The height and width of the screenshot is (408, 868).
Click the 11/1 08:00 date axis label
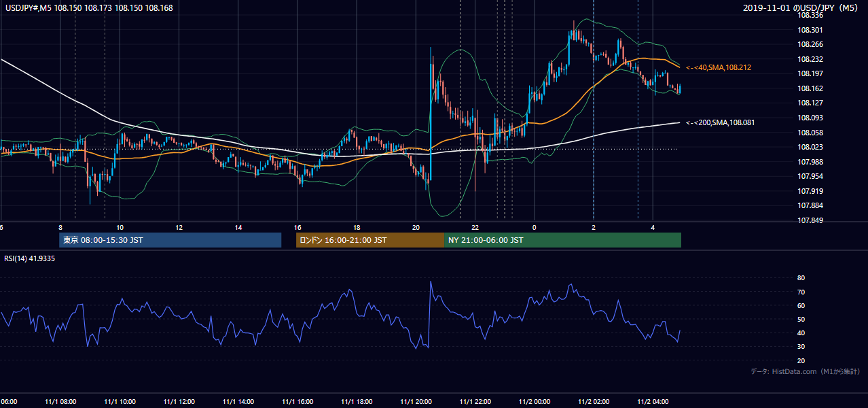[x=59, y=402]
